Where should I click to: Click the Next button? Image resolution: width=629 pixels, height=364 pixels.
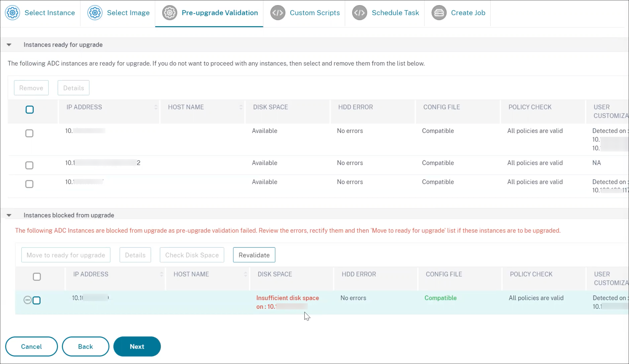point(137,346)
